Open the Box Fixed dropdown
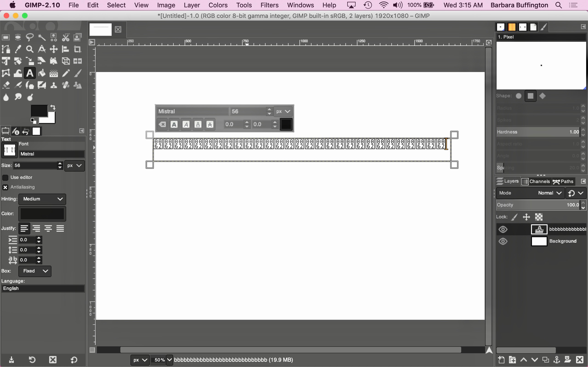This screenshot has height=367, width=588. tap(35, 271)
